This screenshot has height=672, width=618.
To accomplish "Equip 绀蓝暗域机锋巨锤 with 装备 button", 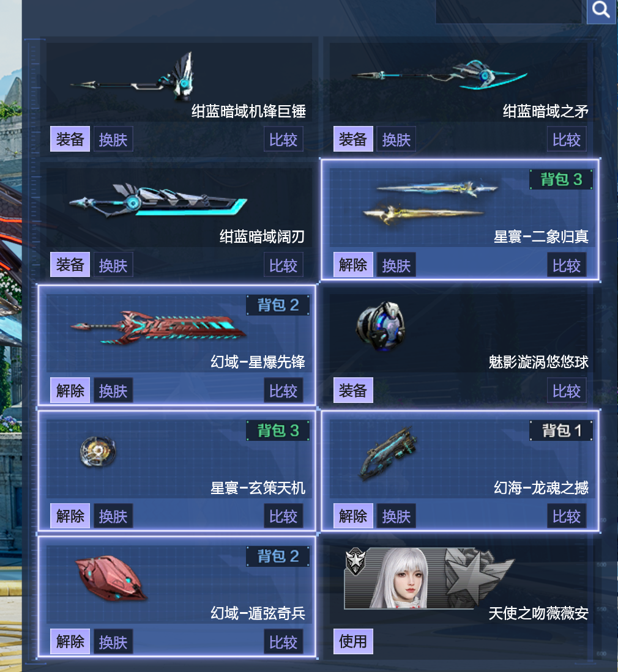I will point(70,139).
